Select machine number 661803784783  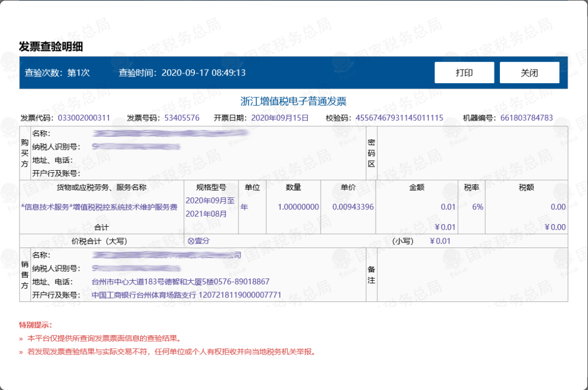[526, 118]
